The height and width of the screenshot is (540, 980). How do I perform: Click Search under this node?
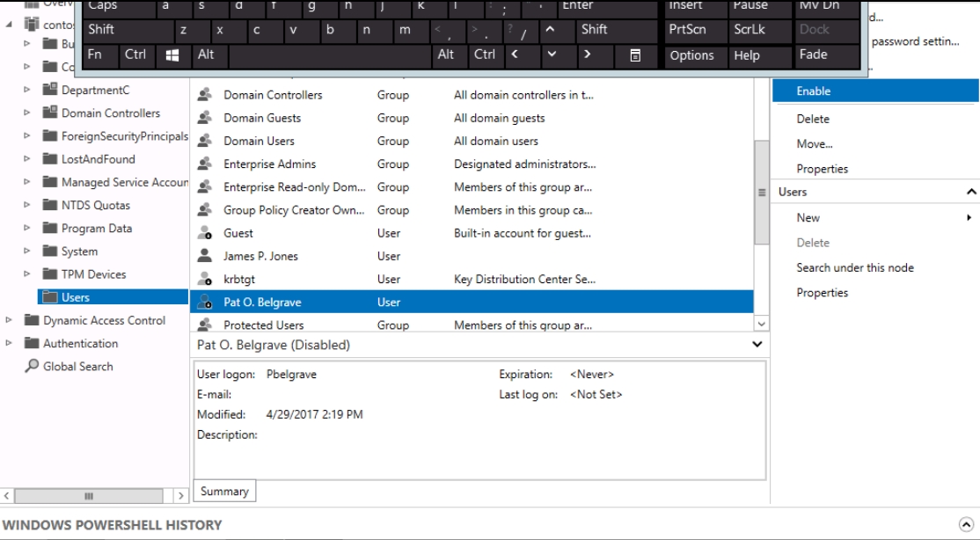click(x=854, y=267)
